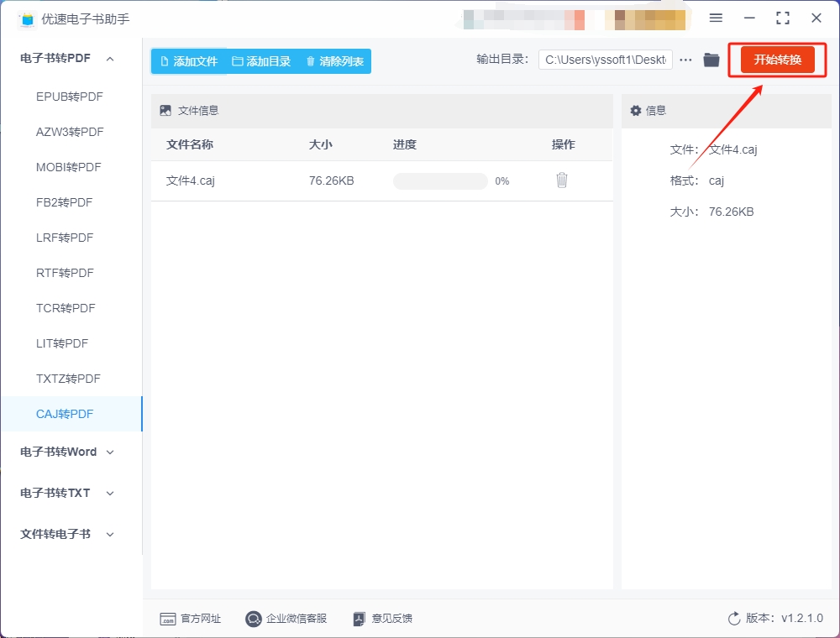Delete 文件4.caj with trash icon
Image resolution: width=840 pixels, height=638 pixels.
[562, 180]
